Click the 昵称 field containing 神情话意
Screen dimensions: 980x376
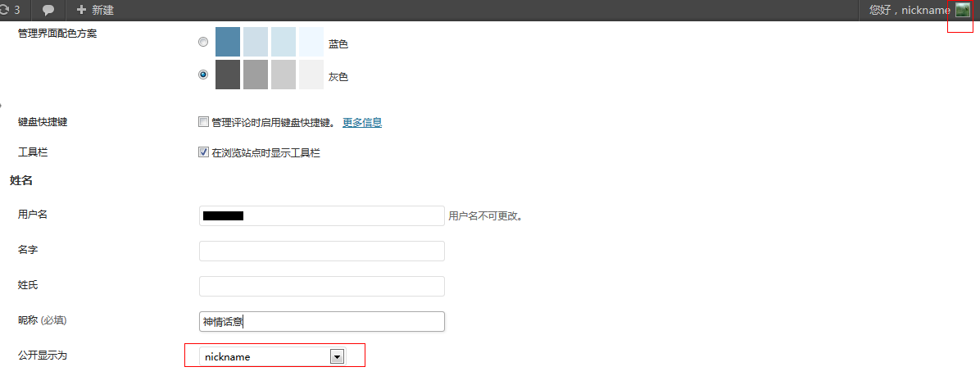322,322
